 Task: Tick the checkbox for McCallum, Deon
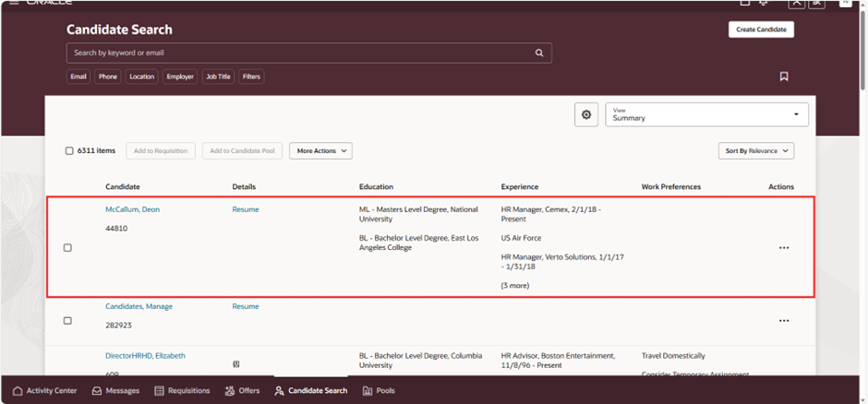tap(67, 247)
